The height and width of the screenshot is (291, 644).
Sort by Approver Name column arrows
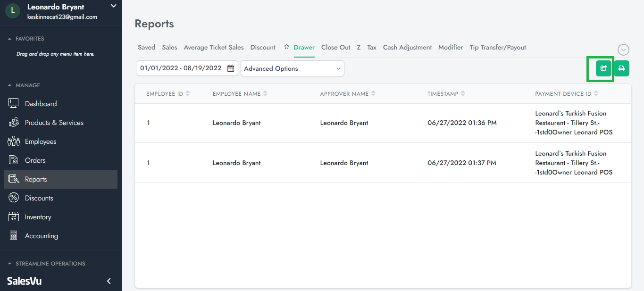click(373, 94)
